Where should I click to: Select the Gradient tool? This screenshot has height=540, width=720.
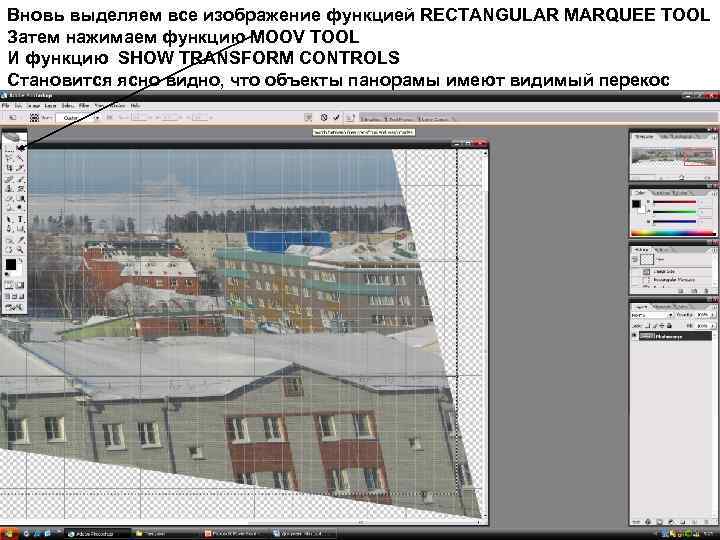[20, 198]
